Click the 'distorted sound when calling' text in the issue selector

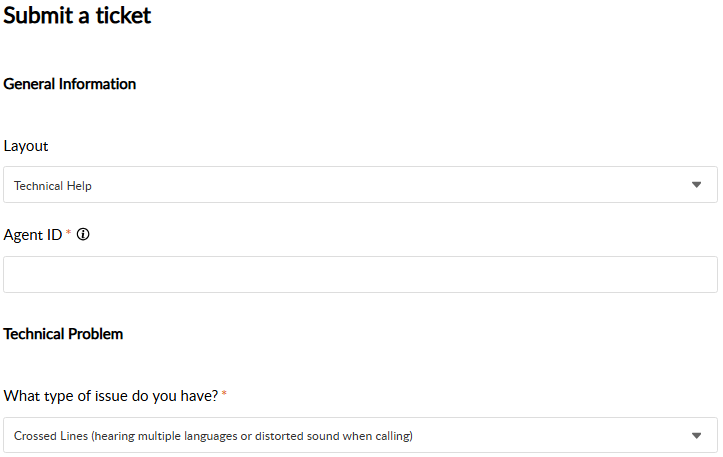(333, 436)
